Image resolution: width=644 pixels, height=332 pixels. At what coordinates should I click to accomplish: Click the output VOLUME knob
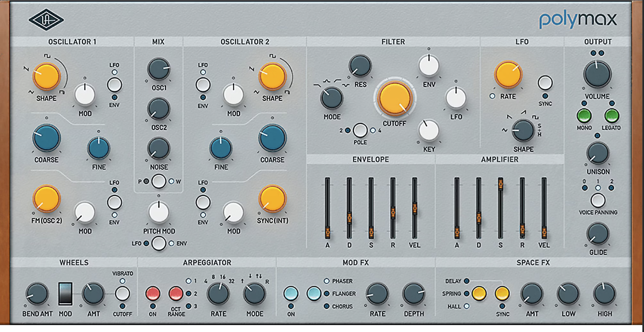(597, 74)
